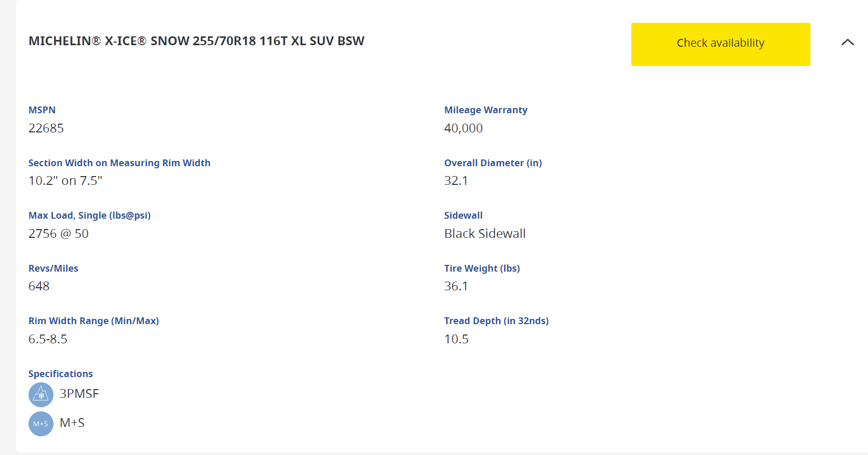Viewport: 868px width, 455px height.
Task: Click the Overall Diameter (in) label
Action: (493, 163)
